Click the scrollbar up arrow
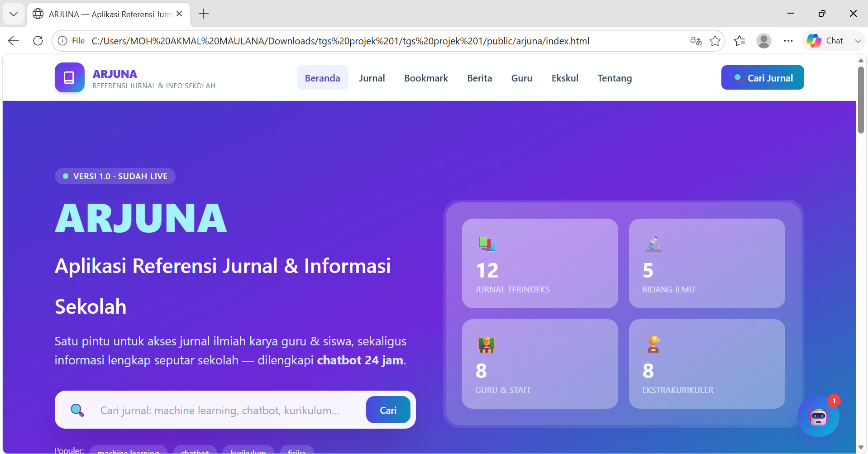This screenshot has height=454, width=868. 861,60
